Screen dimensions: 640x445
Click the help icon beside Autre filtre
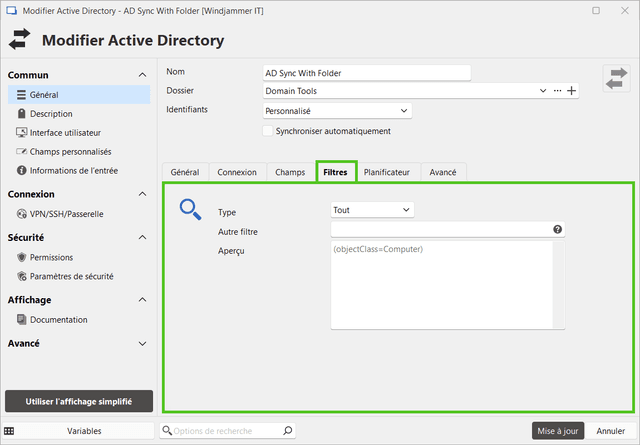(x=557, y=230)
